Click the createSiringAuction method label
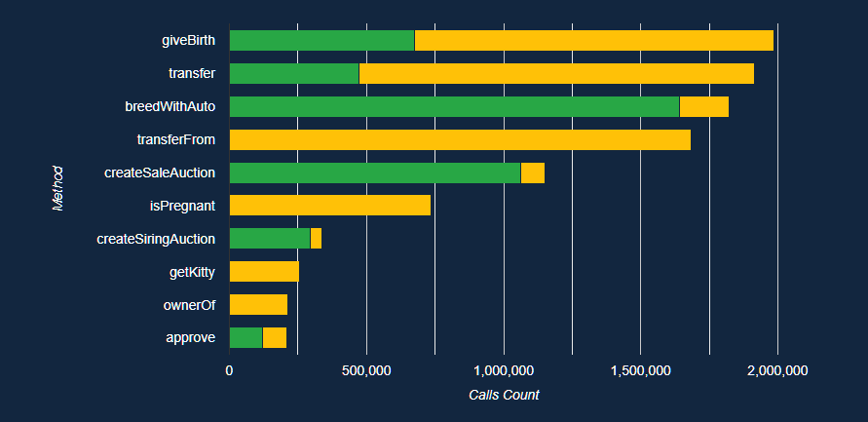Image resolution: width=868 pixels, height=422 pixels. click(x=156, y=239)
